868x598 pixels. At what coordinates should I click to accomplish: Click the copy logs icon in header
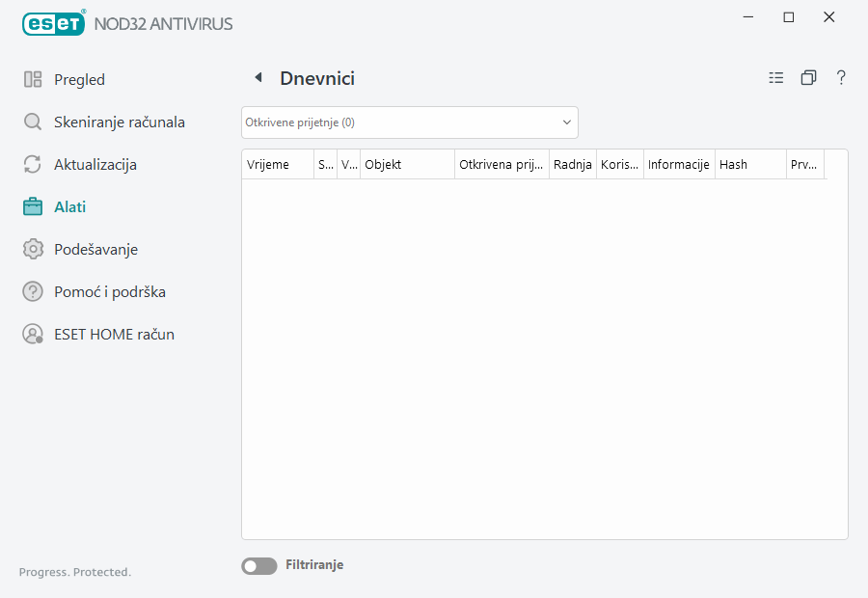[x=808, y=77]
